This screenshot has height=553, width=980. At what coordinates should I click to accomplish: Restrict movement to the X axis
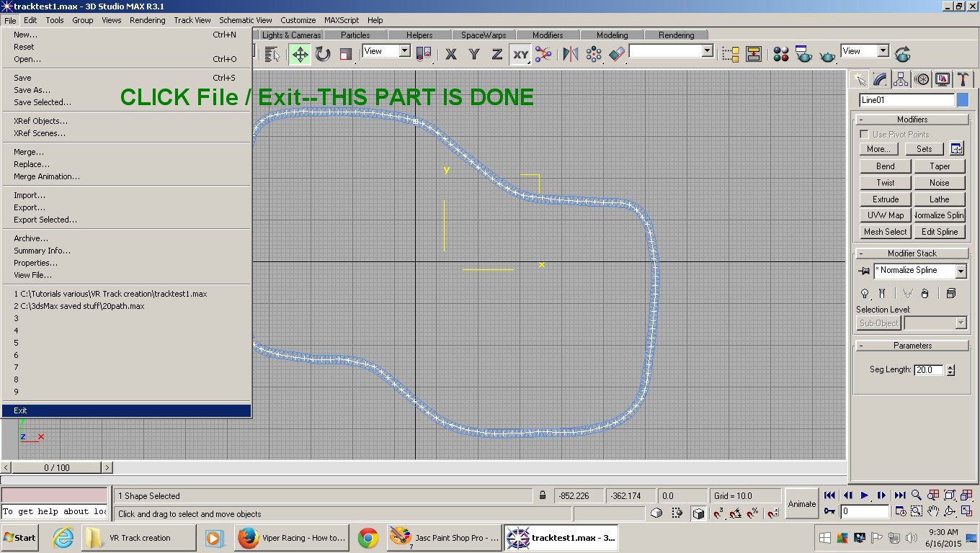coord(451,54)
